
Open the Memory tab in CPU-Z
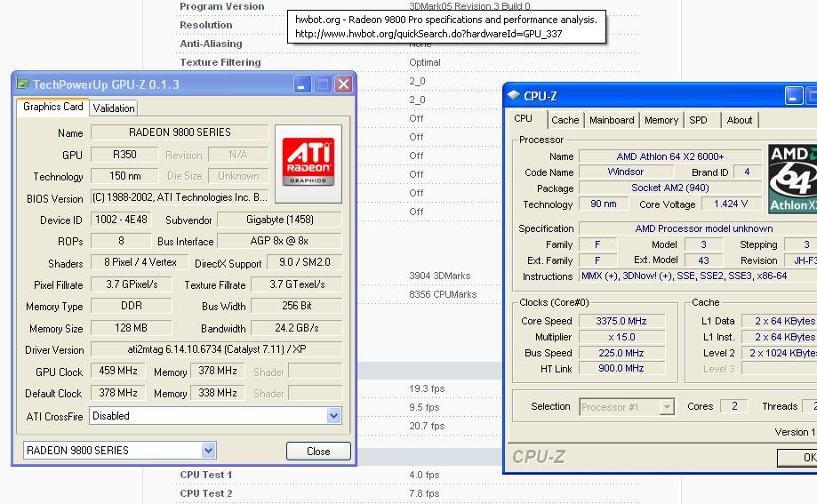click(661, 120)
